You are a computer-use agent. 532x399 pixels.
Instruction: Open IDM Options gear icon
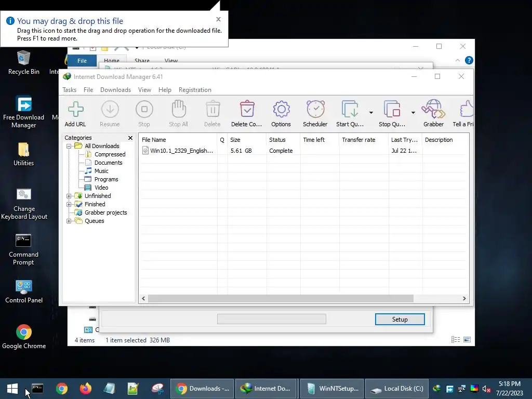[x=281, y=109]
